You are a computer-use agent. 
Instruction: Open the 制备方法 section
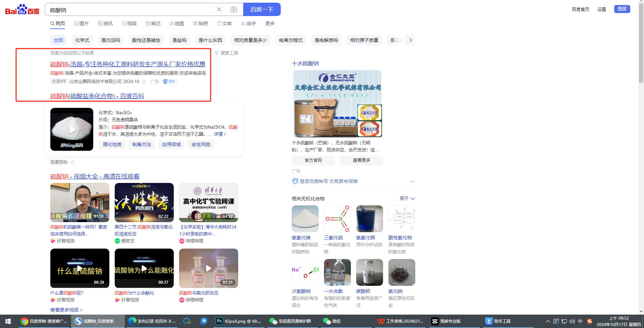pyautogui.click(x=142, y=144)
